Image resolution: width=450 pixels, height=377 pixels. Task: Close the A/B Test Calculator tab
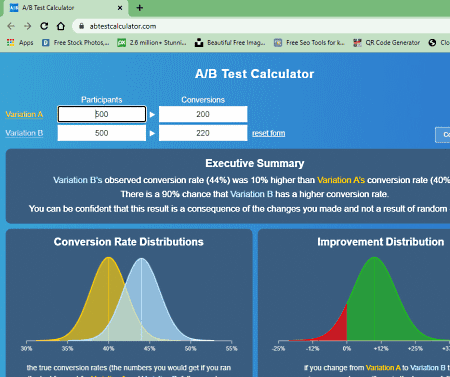click(x=120, y=8)
